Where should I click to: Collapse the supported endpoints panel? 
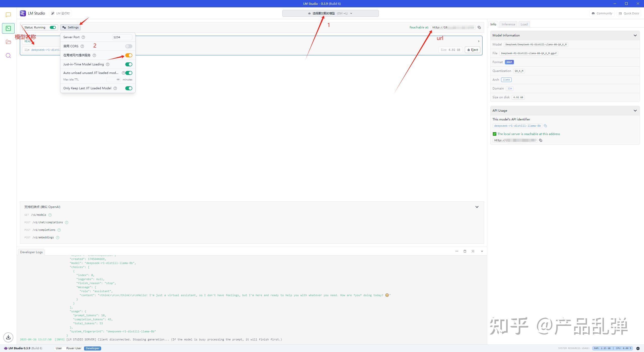pos(477,207)
